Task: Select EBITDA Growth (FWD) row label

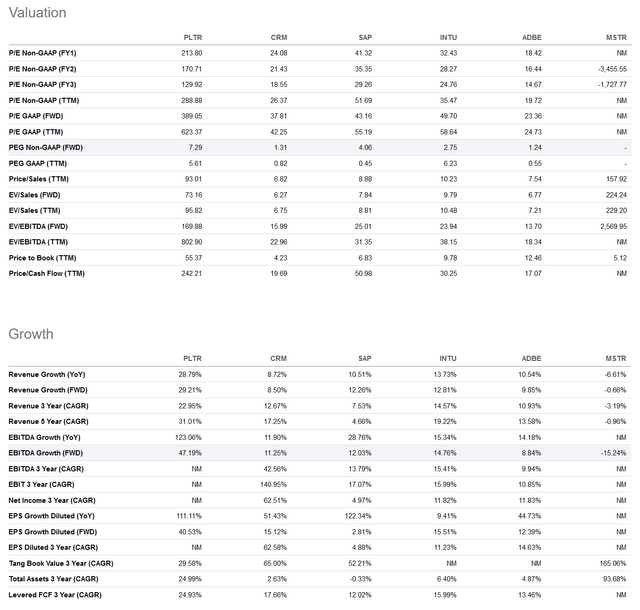Action: coord(46,453)
